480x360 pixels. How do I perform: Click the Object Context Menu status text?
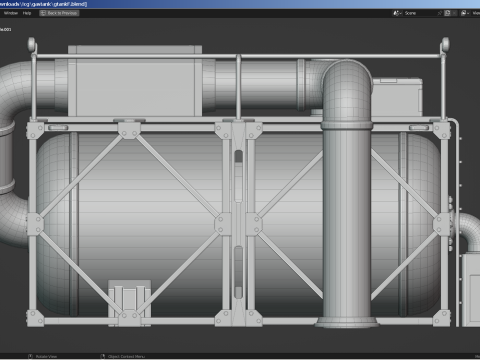click(126, 356)
